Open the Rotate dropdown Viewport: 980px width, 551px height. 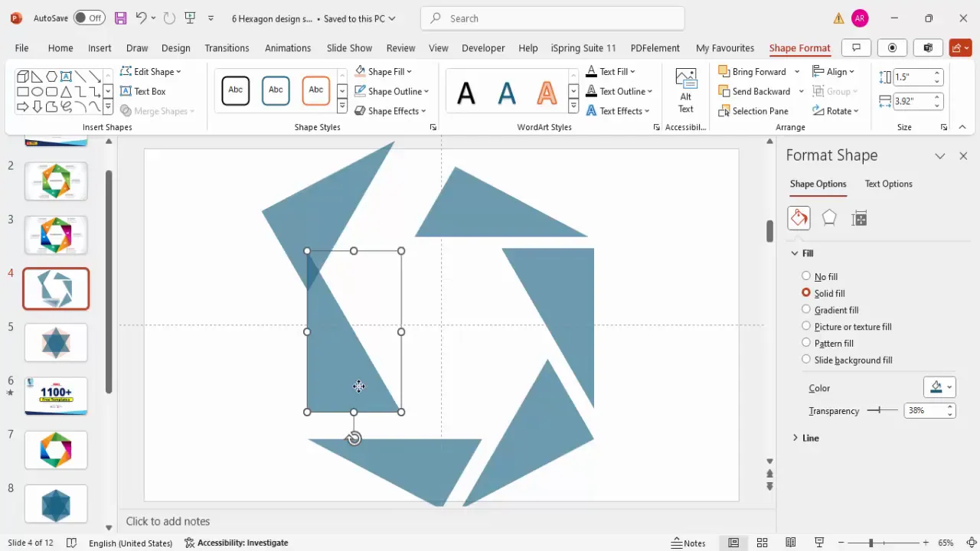coord(835,111)
